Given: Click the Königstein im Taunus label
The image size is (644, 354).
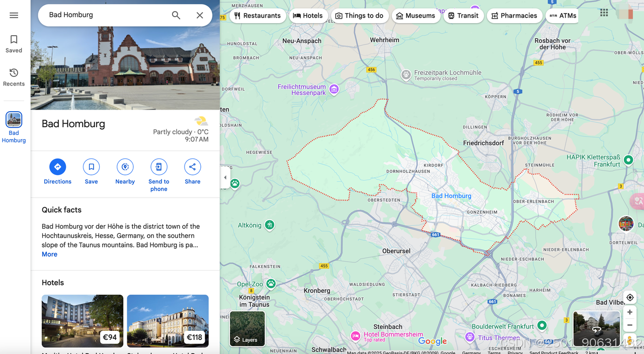Looking at the screenshot, I should (254, 301).
